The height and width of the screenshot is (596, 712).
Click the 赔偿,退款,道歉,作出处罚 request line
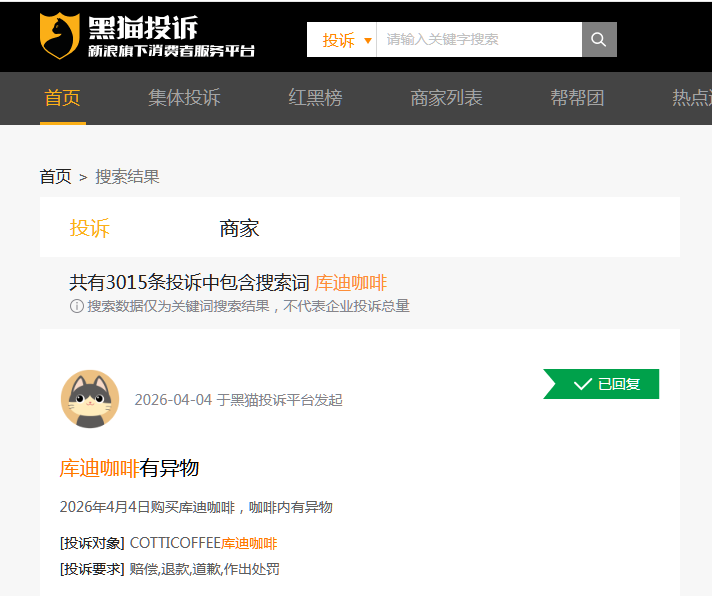click(x=204, y=569)
